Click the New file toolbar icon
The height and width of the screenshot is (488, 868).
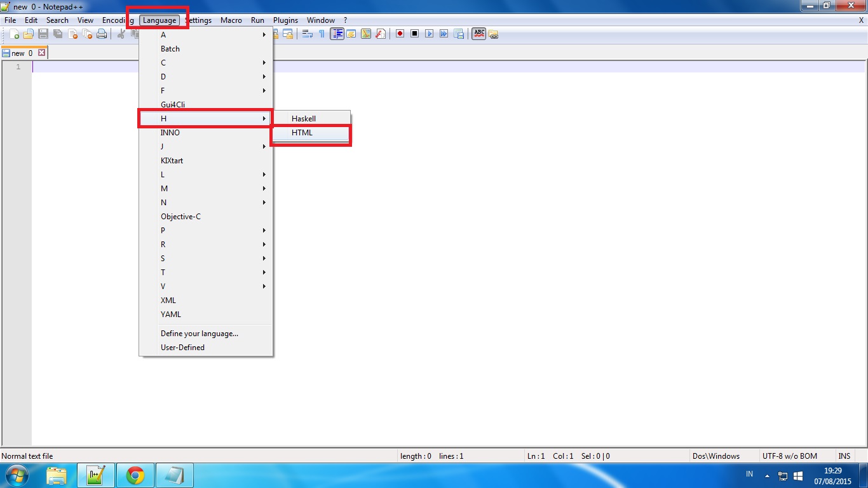(x=14, y=34)
